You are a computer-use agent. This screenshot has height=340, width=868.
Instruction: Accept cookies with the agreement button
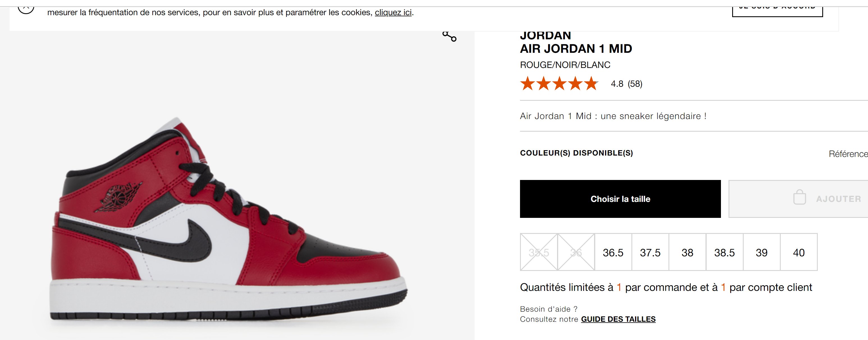[777, 10]
